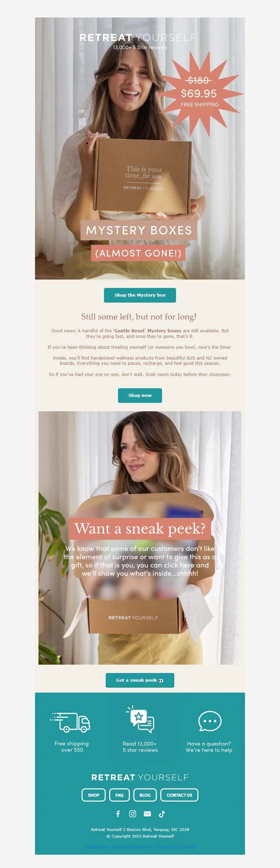Open the Instagram social icon
This screenshot has width=280, height=868.
pyautogui.click(x=133, y=814)
